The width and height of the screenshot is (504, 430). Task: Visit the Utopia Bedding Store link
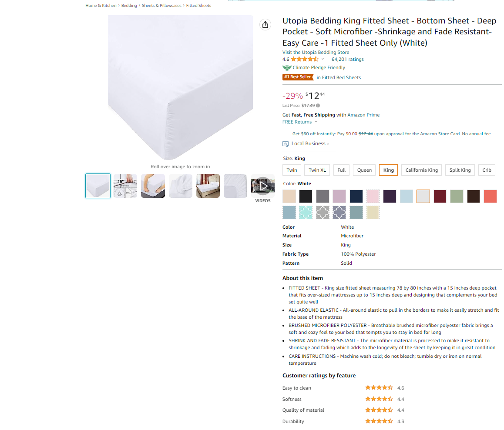[316, 52]
